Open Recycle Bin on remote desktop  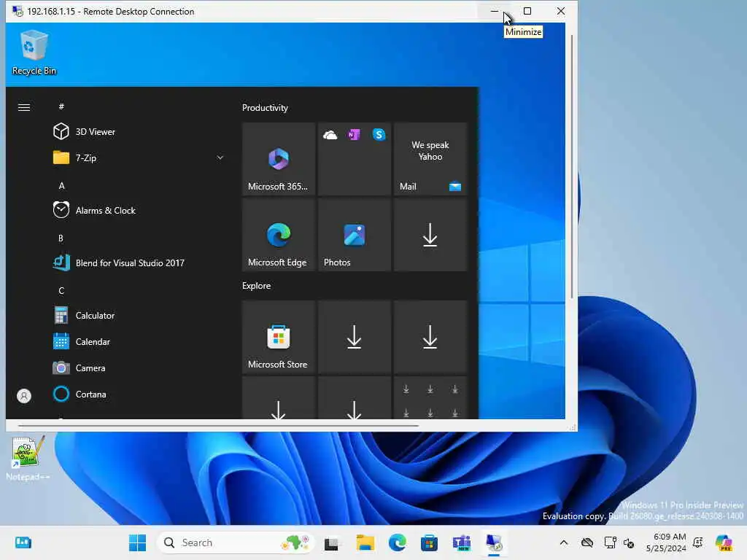pyautogui.click(x=34, y=52)
